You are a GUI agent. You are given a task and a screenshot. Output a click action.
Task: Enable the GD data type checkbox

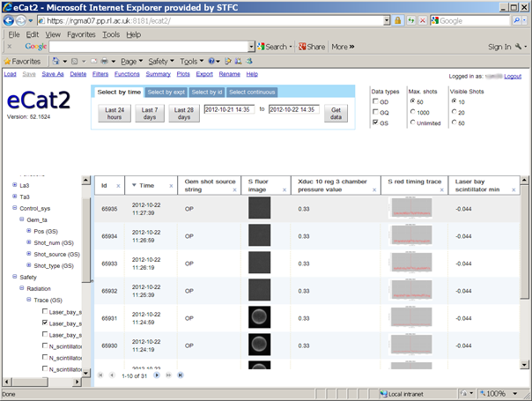pos(375,101)
